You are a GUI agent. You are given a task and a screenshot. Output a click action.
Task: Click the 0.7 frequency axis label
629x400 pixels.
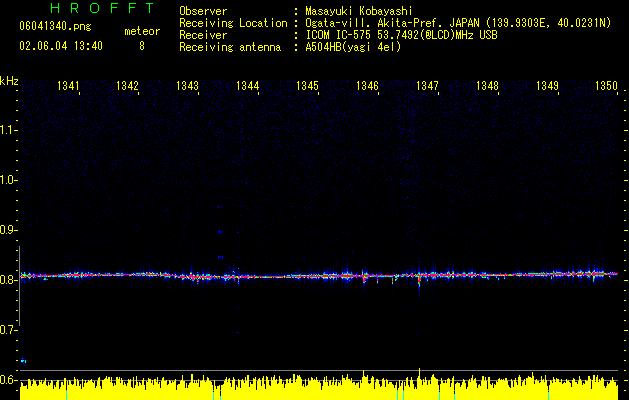click(x=9, y=330)
